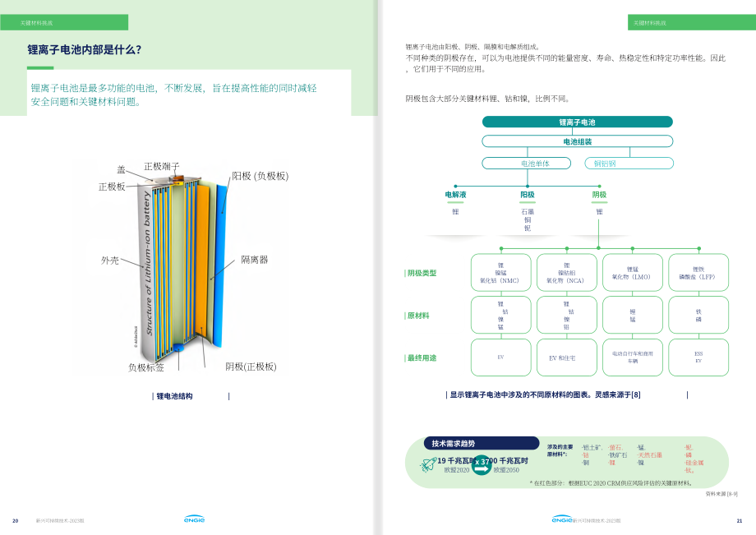Click the LMO cathode type box
The width and height of the screenshot is (756, 535).
(x=633, y=273)
